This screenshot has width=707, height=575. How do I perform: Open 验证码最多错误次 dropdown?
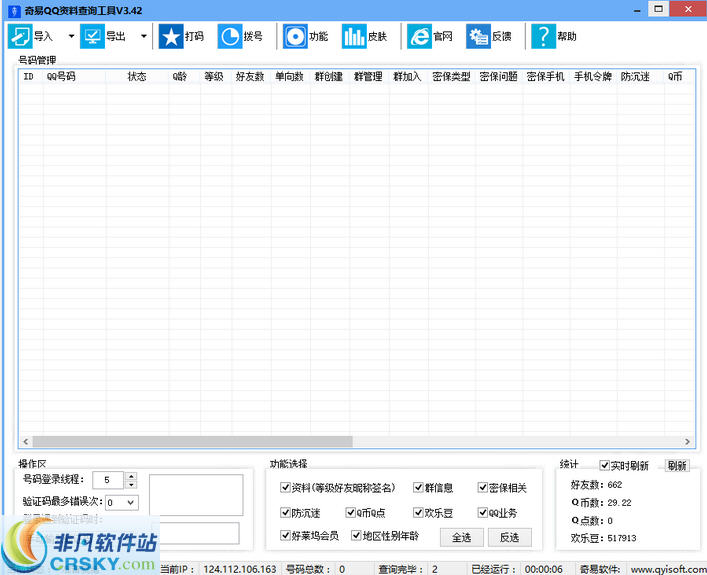pyautogui.click(x=131, y=502)
